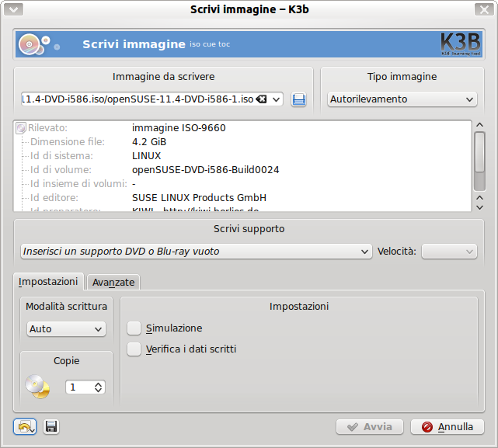Click the 'immagine ISO-9660' value
Image resolution: width=498 pixels, height=448 pixels.
click(179, 128)
